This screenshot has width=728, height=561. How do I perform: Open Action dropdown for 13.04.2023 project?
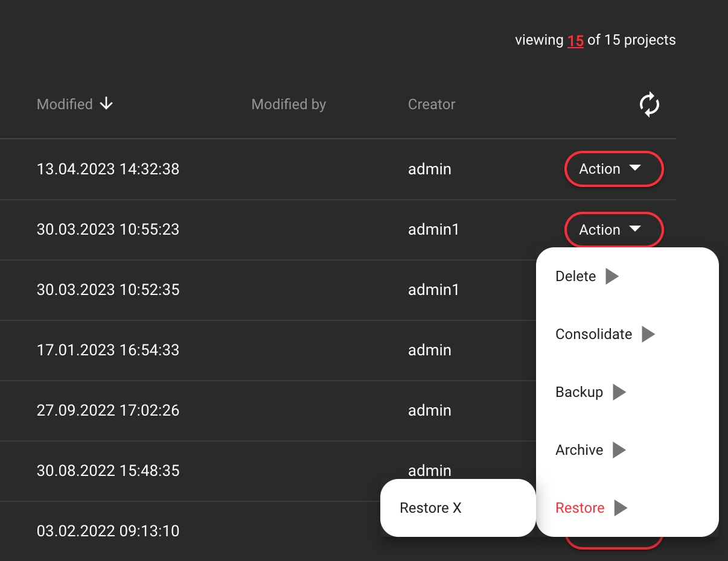pyautogui.click(x=613, y=169)
